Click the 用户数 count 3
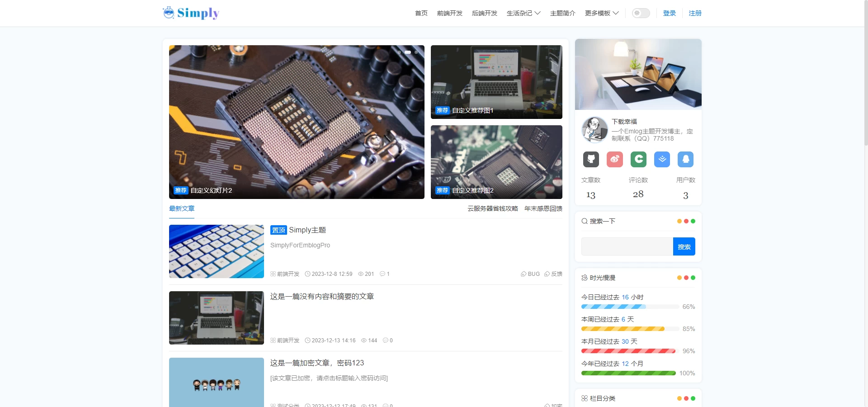The image size is (868, 407). click(686, 195)
